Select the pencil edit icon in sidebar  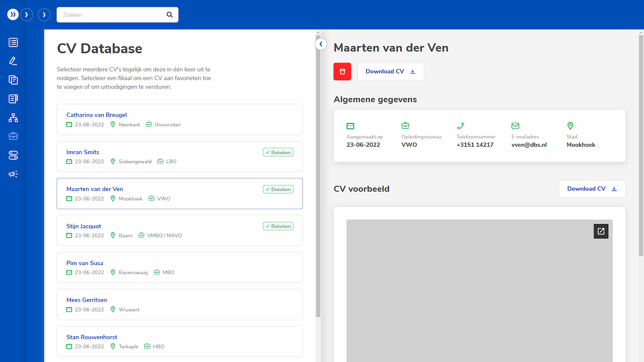(13, 61)
